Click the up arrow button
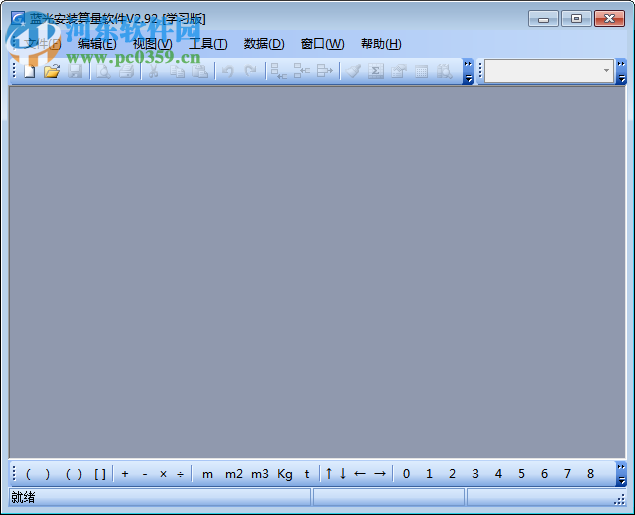Image resolution: width=635 pixels, height=515 pixels. 329,473
